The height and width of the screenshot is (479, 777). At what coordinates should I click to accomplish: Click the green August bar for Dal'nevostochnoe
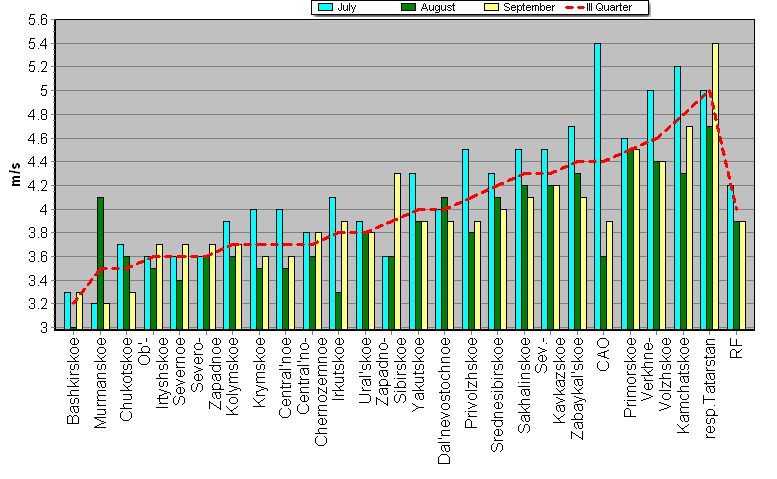coord(444,264)
